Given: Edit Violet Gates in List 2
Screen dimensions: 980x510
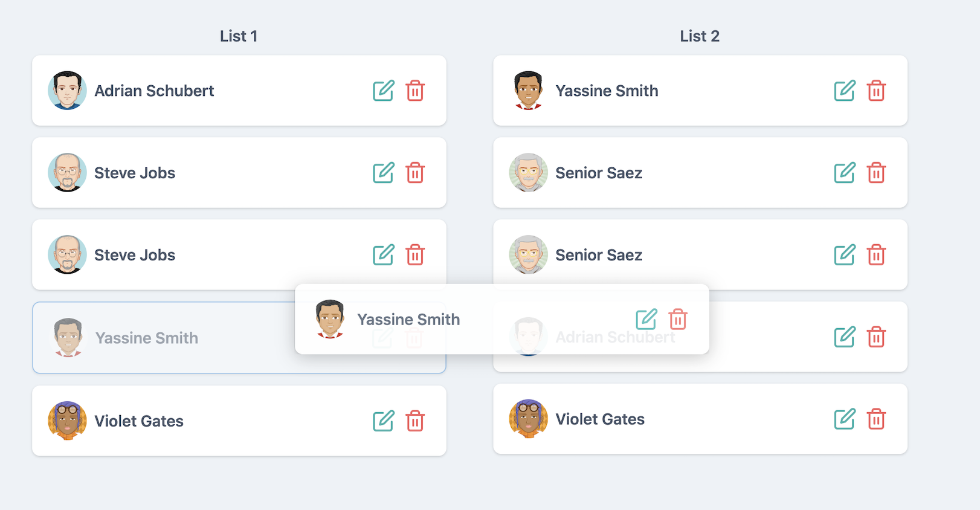Looking at the screenshot, I should click(x=845, y=419).
